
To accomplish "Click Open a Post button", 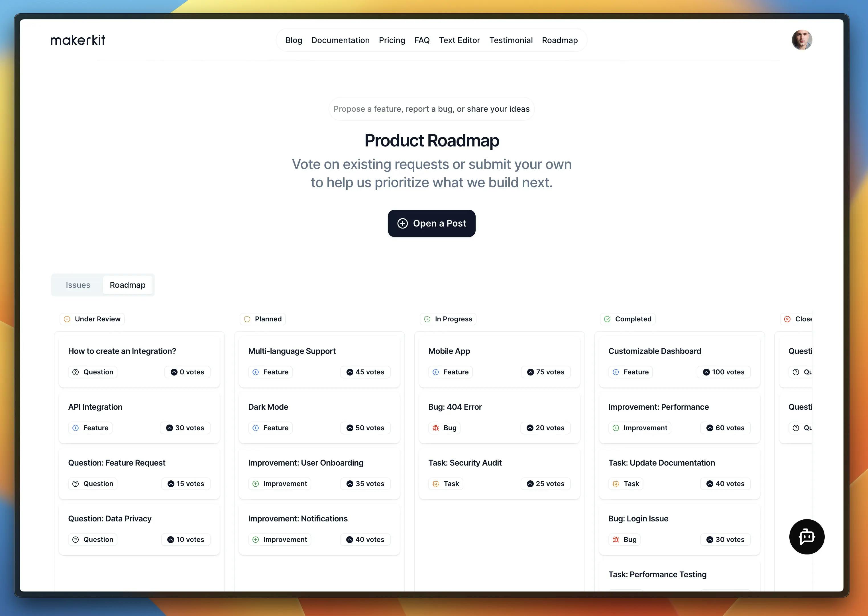I will pos(431,223).
